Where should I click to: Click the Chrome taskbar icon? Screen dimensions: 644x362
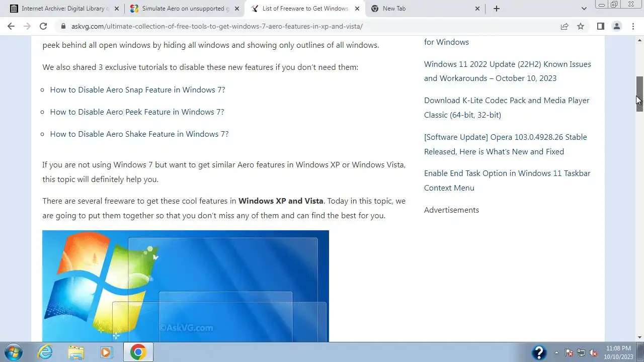[x=138, y=352]
